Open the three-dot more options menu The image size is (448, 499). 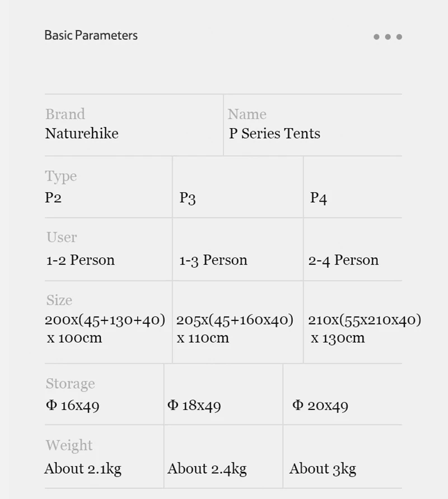tap(388, 37)
